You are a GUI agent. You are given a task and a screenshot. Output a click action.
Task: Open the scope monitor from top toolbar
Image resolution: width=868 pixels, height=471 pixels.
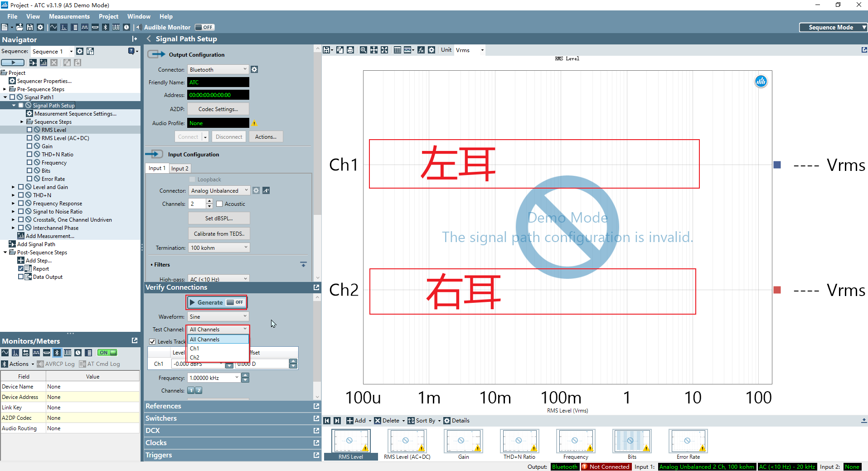[53, 27]
